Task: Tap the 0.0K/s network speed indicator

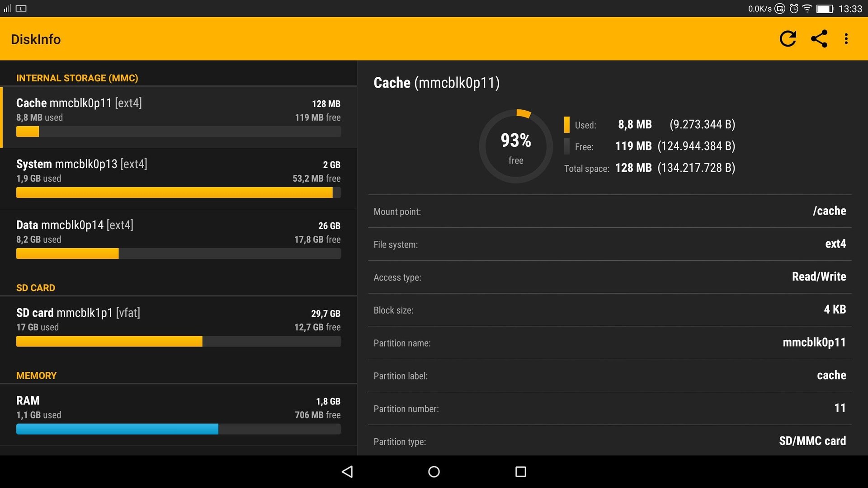Action: 759,9
